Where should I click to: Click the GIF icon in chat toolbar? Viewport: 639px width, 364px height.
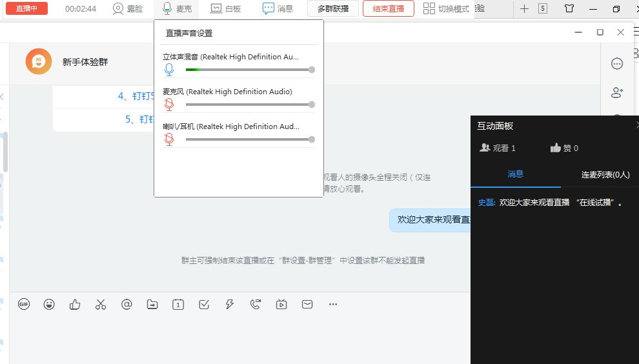[x=24, y=305]
